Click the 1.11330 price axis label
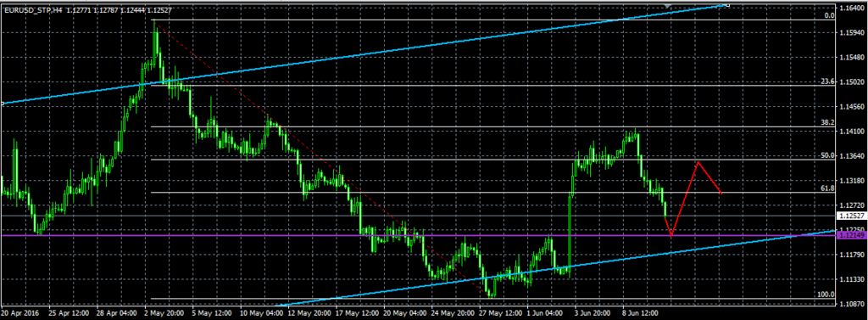Screen dimensions: 868x320 coord(853,279)
